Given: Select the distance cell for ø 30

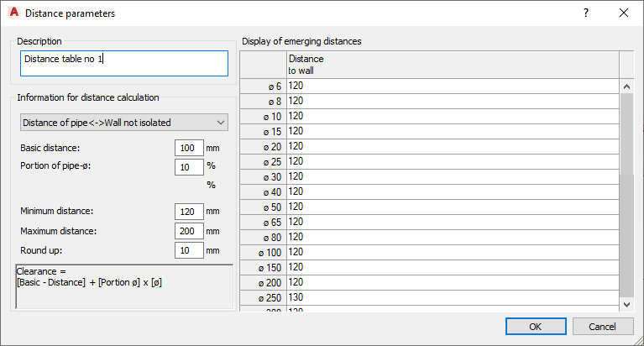Looking at the screenshot, I should 453,176.
